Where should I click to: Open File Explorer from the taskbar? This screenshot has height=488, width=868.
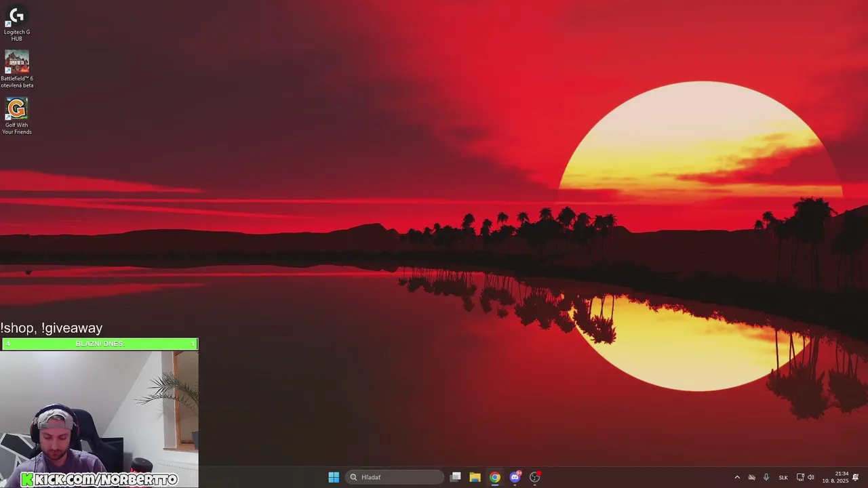click(x=475, y=477)
